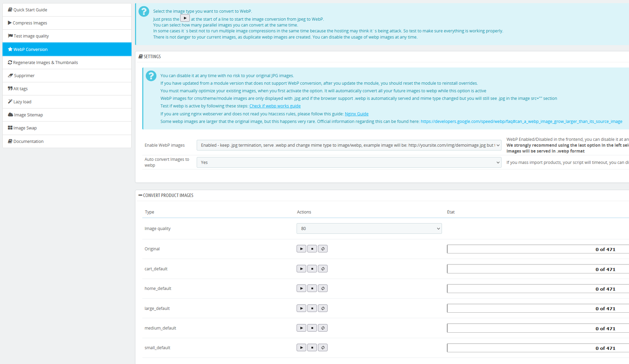Reset conversion for medium_default images

pos(323,328)
